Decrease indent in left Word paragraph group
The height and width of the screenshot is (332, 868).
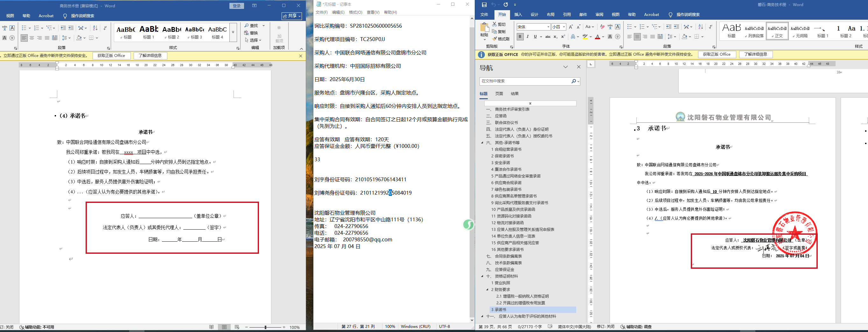coord(63,28)
